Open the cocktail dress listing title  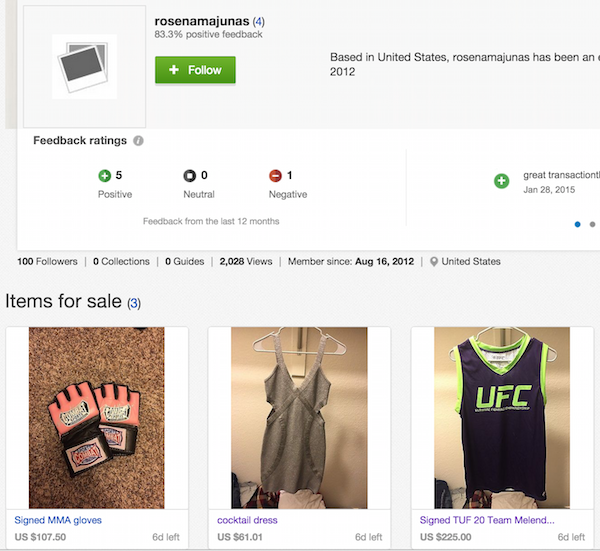247,520
